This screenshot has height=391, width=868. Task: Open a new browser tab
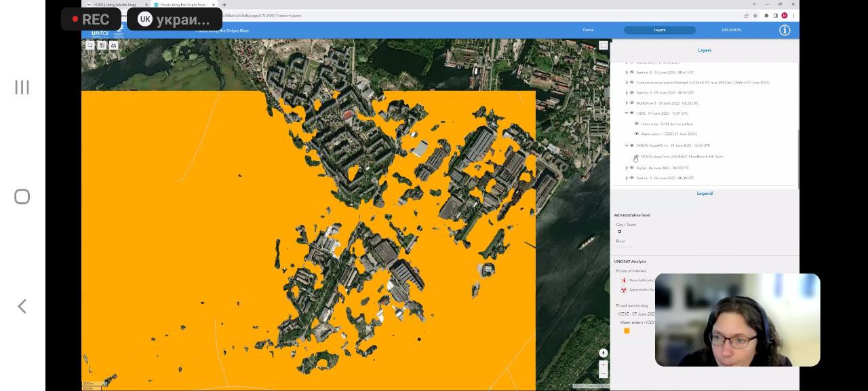pos(224,5)
